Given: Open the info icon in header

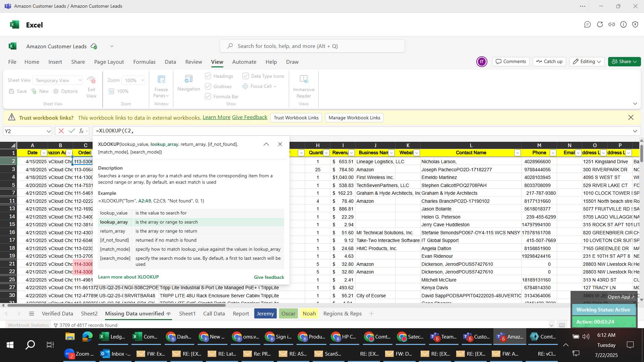Looking at the screenshot, I should pyautogui.click(x=623, y=24).
